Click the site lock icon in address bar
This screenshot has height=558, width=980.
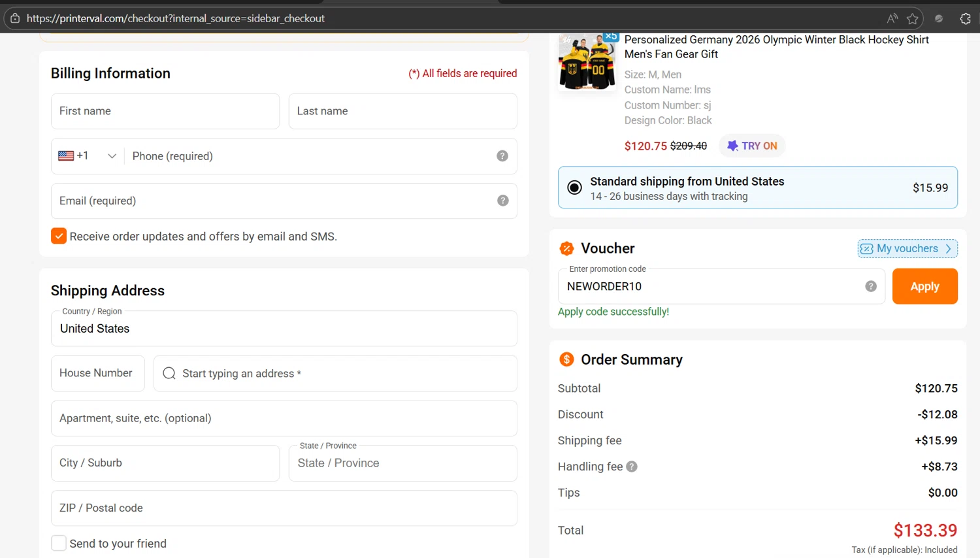pyautogui.click(x=15, y=18)
